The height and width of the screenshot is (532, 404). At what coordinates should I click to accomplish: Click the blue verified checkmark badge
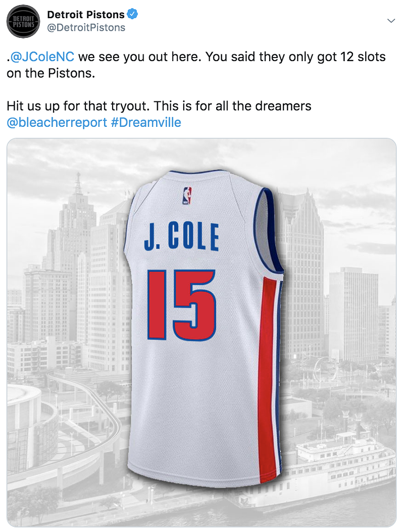click(132, 15)
